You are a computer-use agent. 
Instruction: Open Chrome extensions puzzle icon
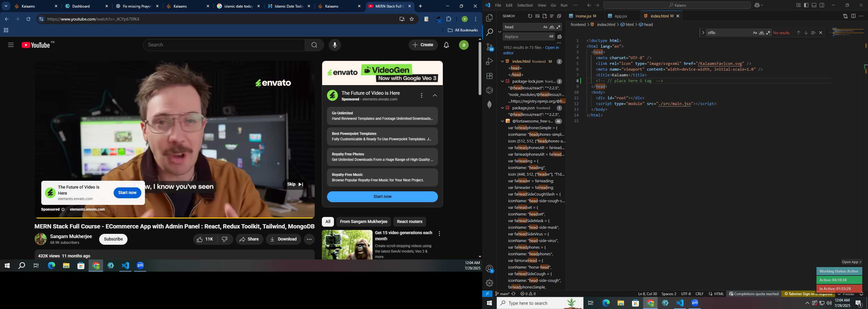pos(448,19)
